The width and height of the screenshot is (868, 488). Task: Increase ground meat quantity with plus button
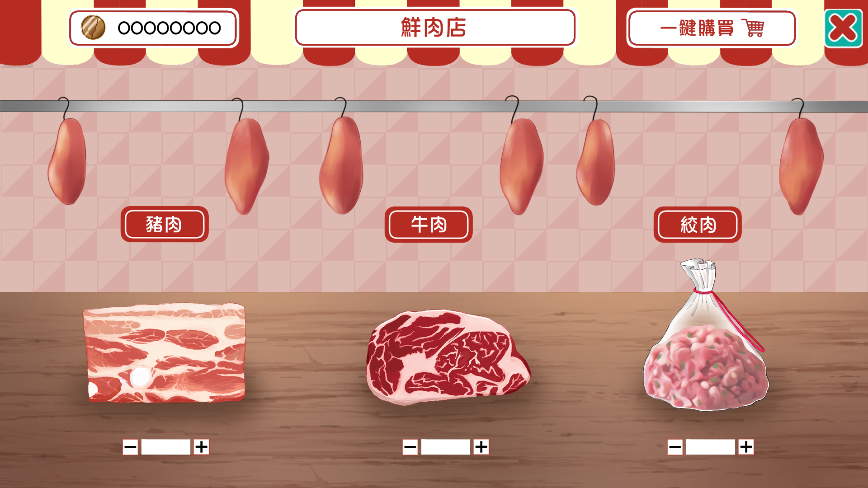(x=746, y=447)
